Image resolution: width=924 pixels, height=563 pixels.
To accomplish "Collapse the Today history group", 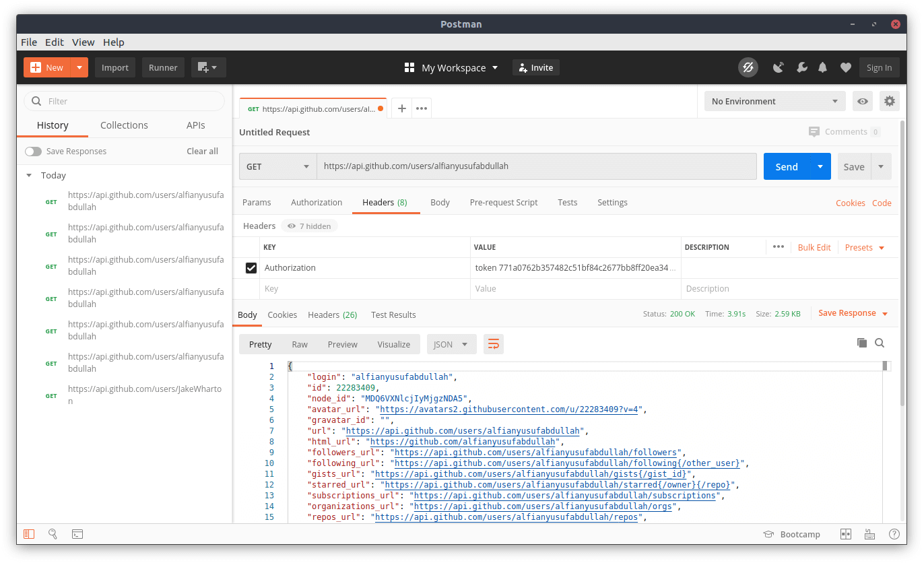I will 29,175.
